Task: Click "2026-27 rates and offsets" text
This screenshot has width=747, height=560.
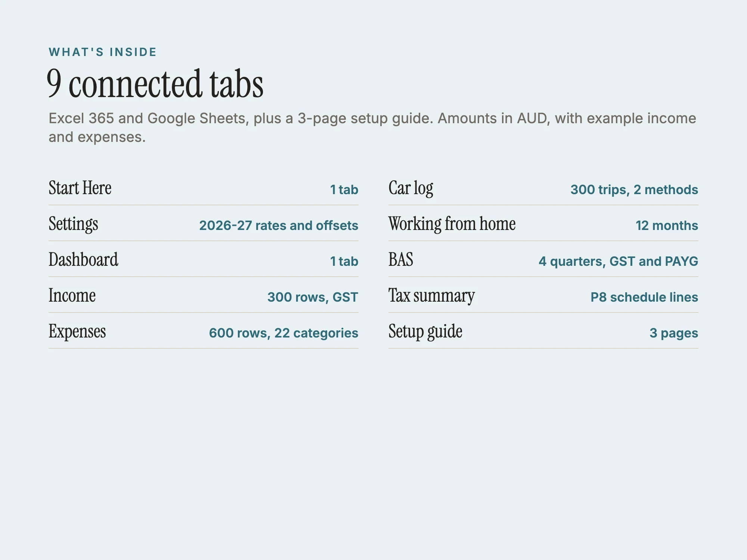Action: point(279,225)
